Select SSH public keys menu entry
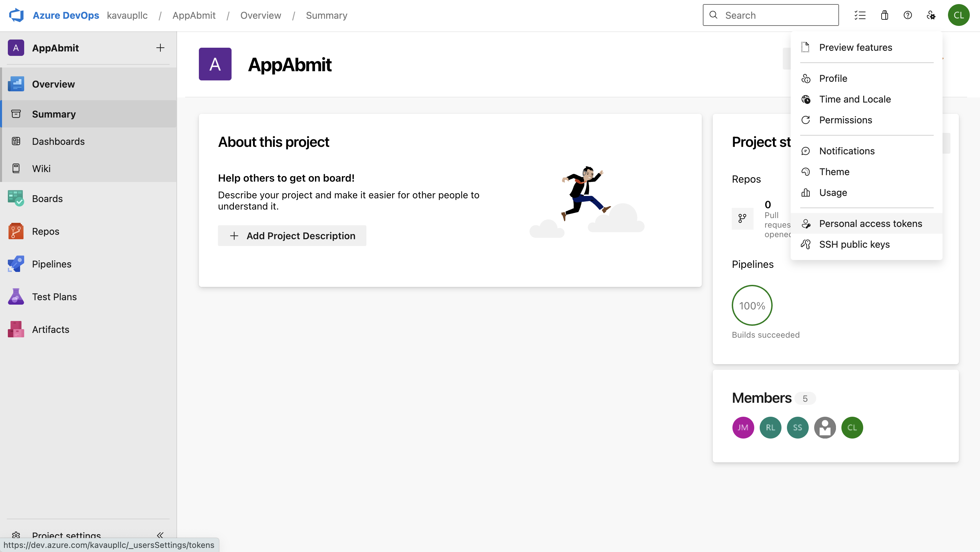The height and width of the screenshot is (552, 980). [854, 244]
